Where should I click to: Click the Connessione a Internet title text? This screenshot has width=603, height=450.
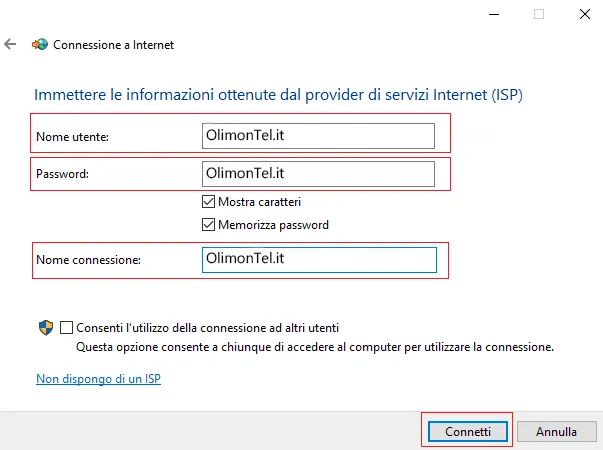(114, 45)
